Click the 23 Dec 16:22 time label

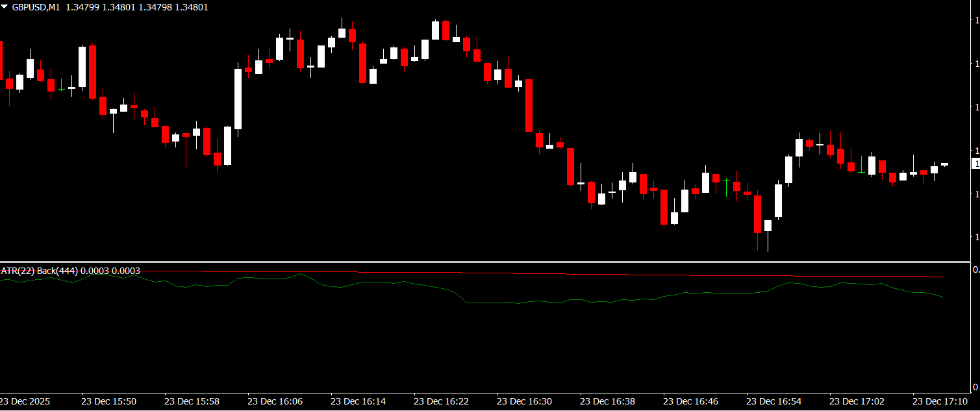(x=441, y=402)
